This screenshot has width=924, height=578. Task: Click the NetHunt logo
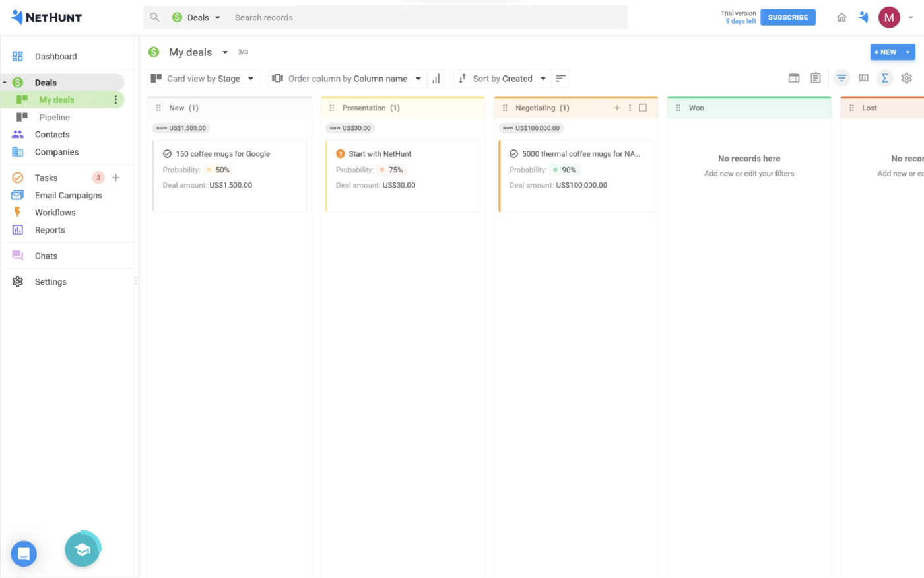[46, 18]
